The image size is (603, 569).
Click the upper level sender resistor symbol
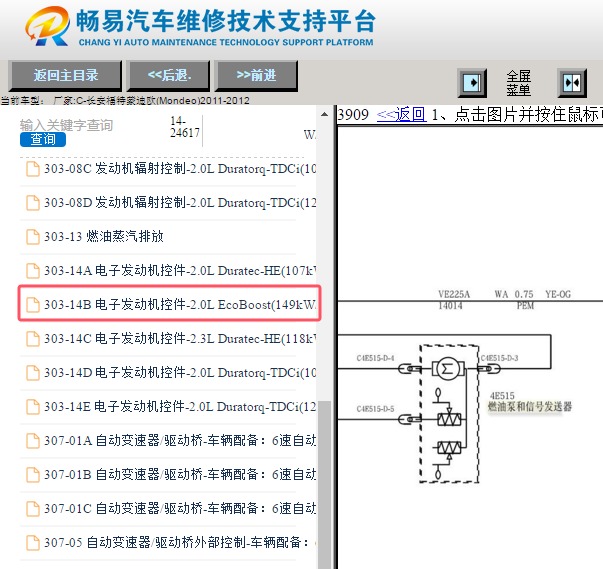click(449, 419)
